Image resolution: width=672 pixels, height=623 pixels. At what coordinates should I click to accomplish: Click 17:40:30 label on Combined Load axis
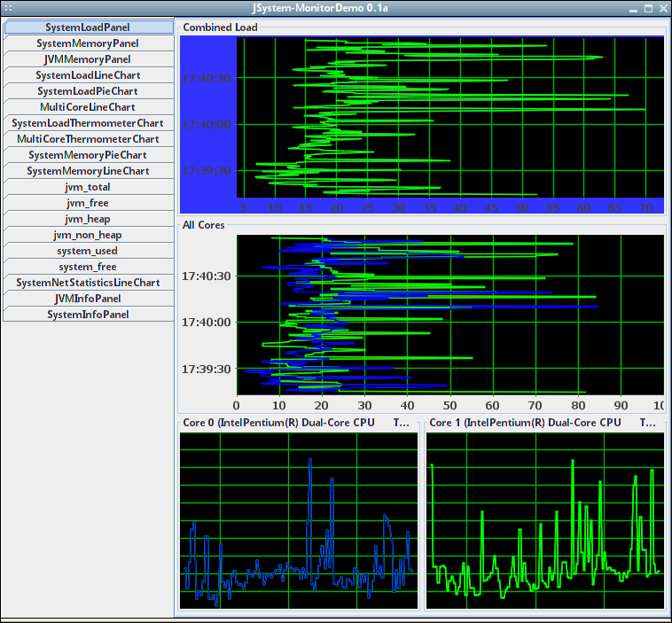pyautogui.click(x=207, y=78)
